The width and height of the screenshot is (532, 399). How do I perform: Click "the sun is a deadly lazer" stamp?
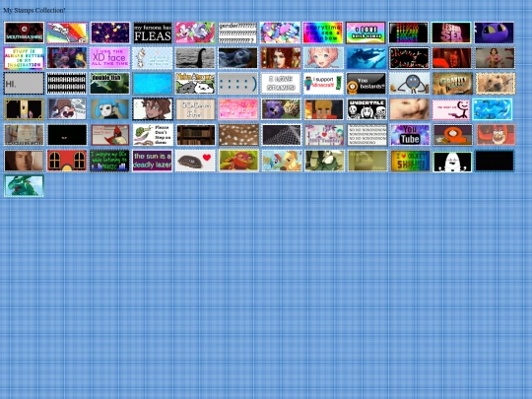[x=153, y=161]
